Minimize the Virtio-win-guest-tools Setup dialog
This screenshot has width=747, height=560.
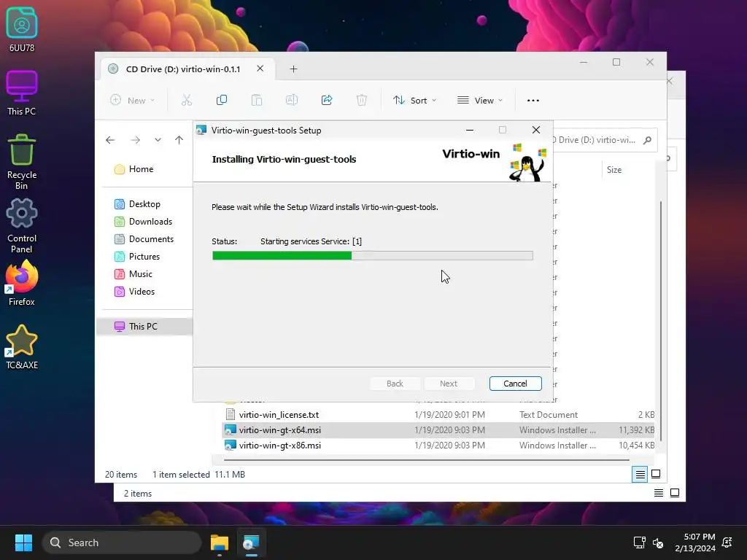point(470,130)
